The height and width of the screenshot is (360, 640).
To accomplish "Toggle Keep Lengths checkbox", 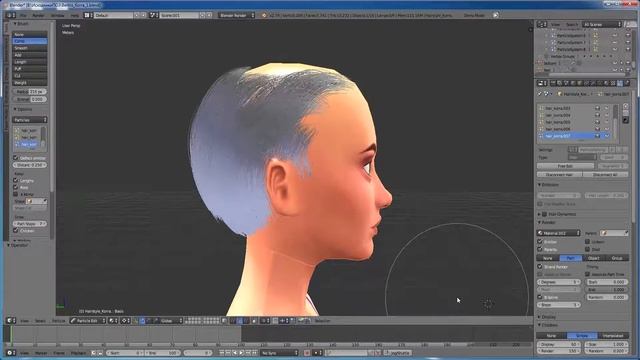I will 16,180.
